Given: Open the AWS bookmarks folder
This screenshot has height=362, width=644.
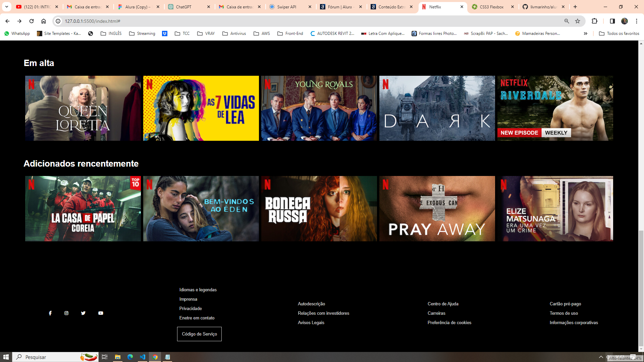Looking at the screenshot, I should click(x=262, y=34).
